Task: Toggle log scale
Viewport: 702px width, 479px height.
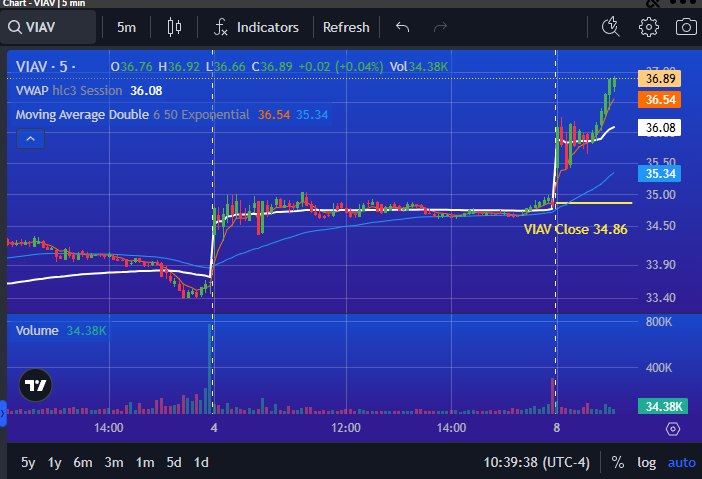Action: (x=646, y=462)
